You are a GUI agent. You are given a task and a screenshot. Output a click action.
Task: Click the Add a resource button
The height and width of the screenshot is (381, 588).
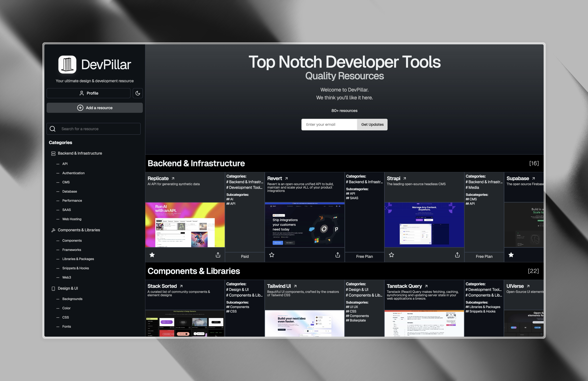coord(95,108)
